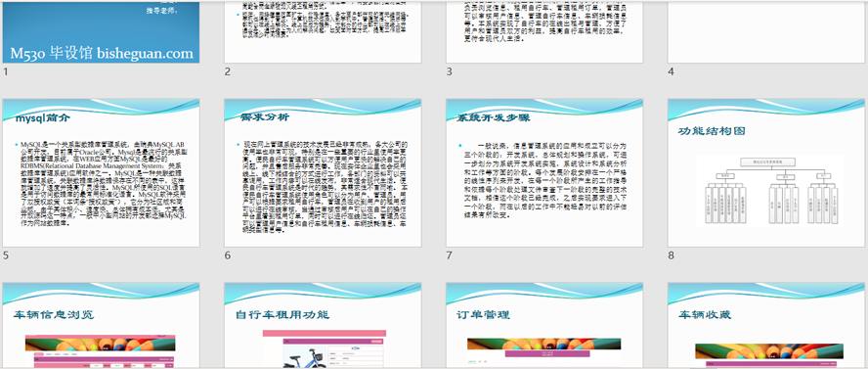This screenshot has width=868, height=369.
Task: Select slide 8 titled 功能结构图
Action: 766,173
